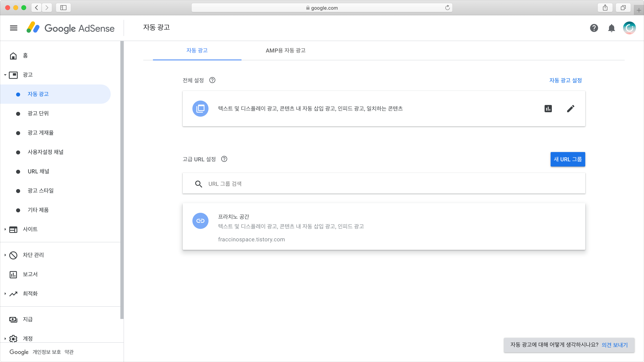
Task: Open the Safari share menu
Action: [605, 8]
